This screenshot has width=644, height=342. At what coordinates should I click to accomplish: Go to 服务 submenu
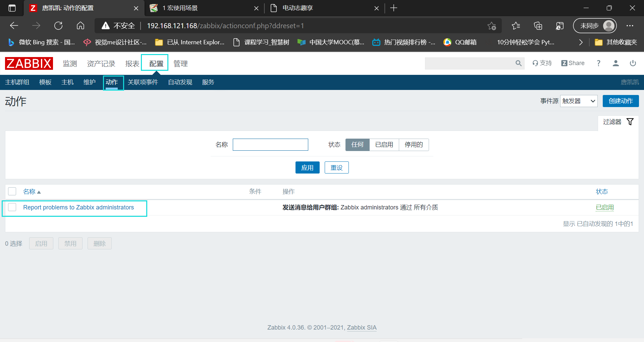point(208,82)
